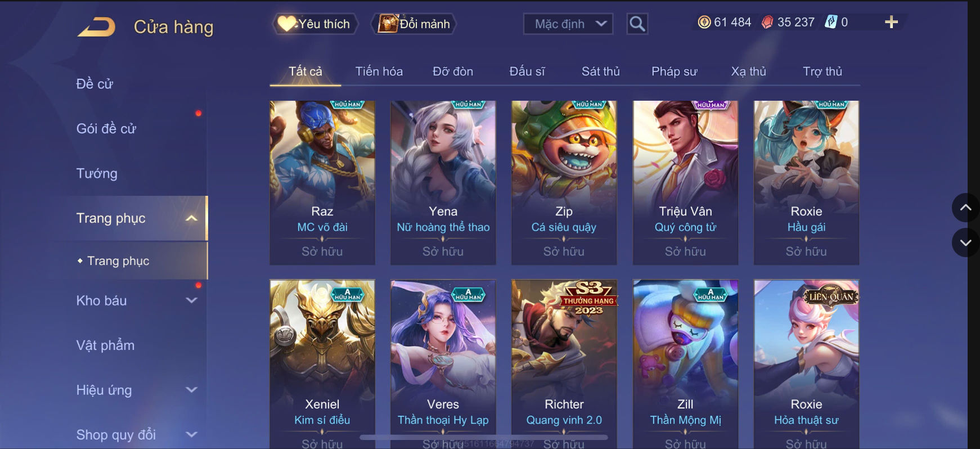The image size is (980, 449).
Task: Open the Tướng sidebar menu
Action: click(97, 173)
